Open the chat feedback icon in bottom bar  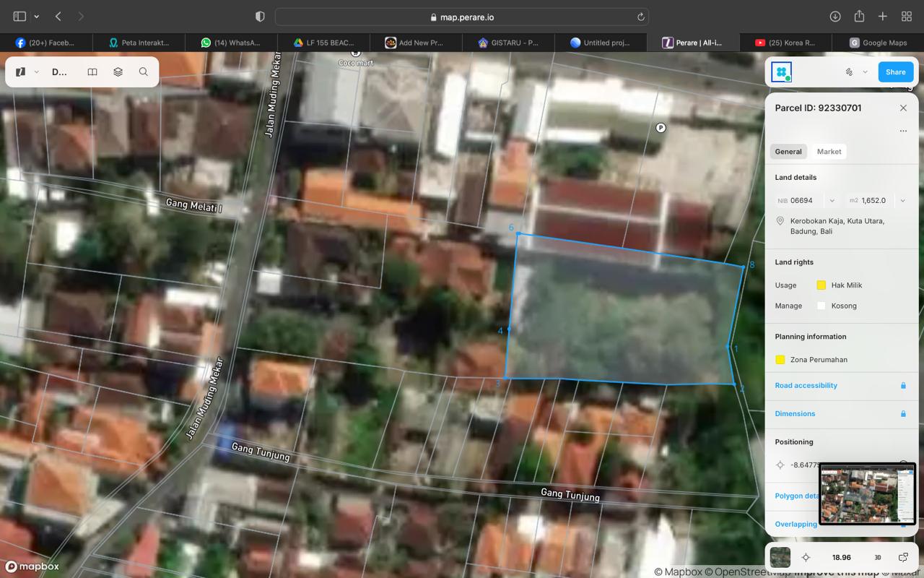(903, 557)
